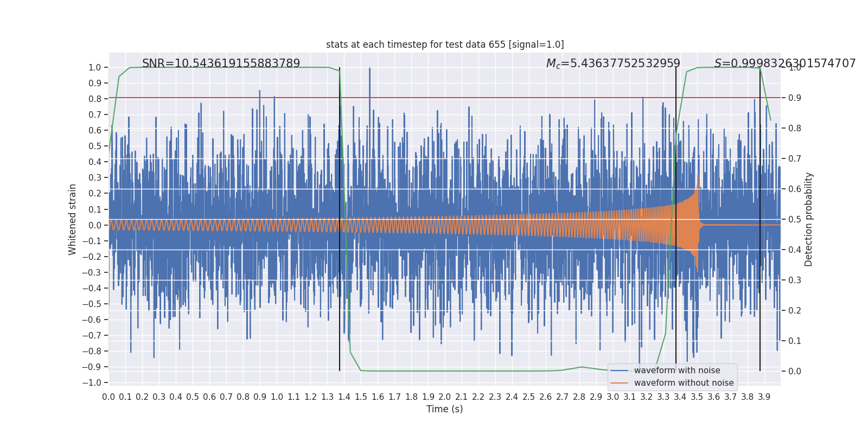Click Time axis tick label 3.5
This screenshot has width=868, height=434.
tap(697, 397)
